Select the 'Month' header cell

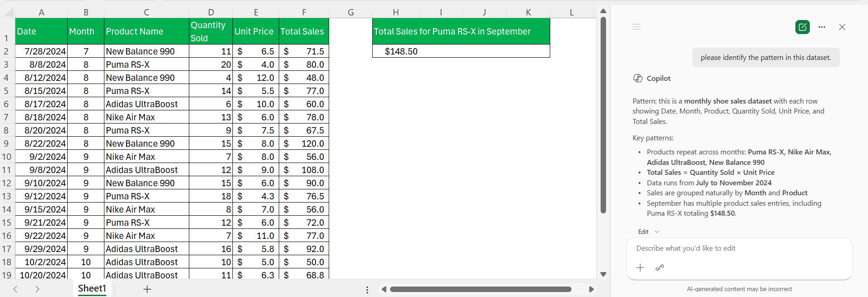(x=86, y=31)
